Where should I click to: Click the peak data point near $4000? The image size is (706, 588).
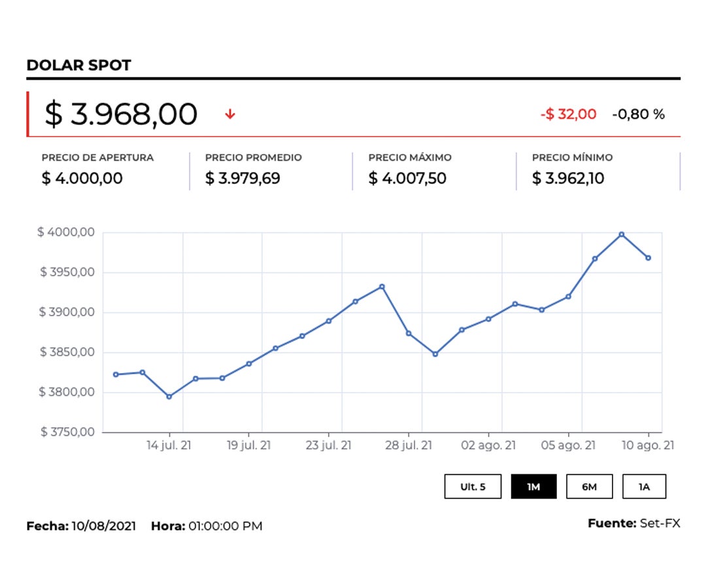(621, 234)
